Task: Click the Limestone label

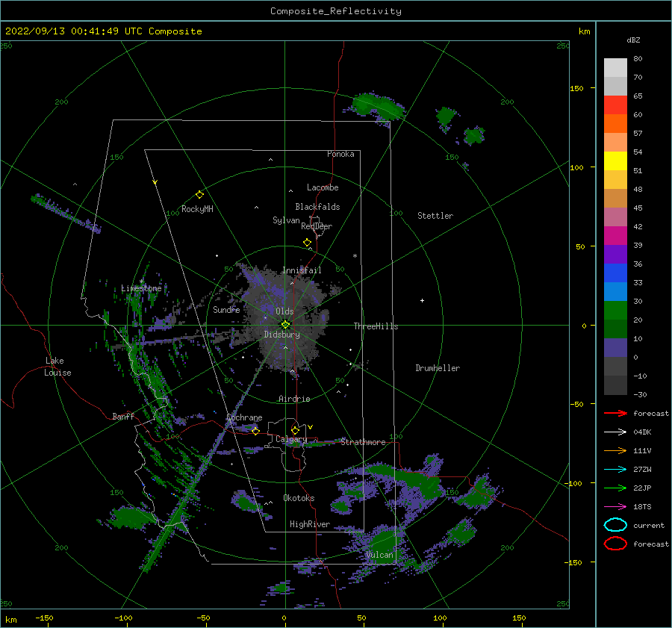Action: tap(141, 288)
